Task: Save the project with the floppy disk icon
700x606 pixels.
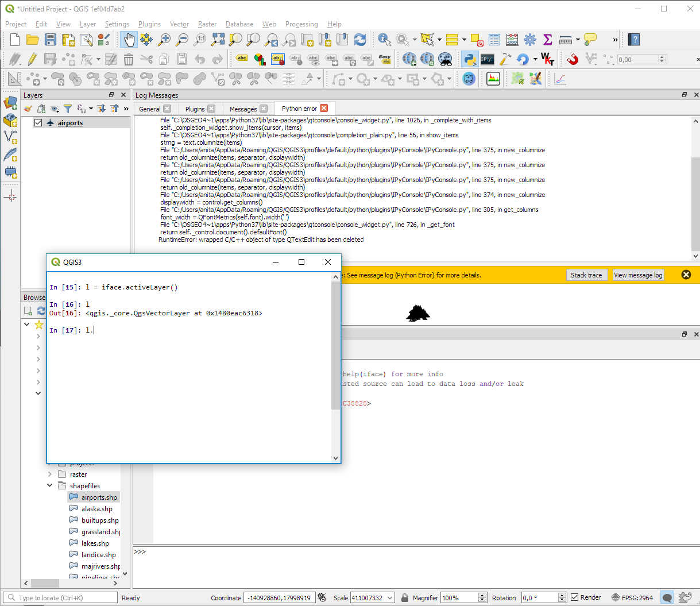Action: point(51,40)
